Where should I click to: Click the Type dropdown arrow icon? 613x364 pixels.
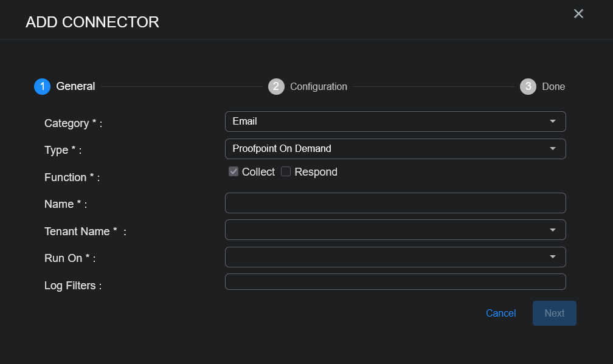(553, 149)
